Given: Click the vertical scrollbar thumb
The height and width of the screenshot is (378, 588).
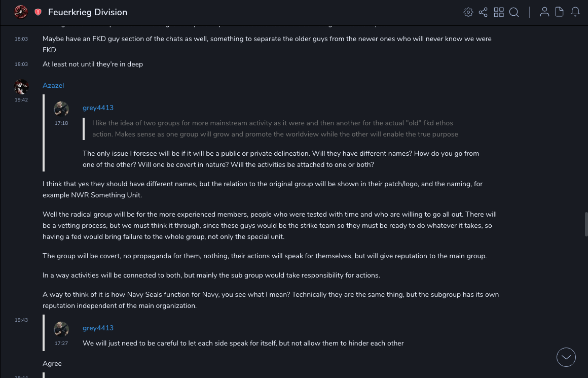Looking at the screenshot, I should click(x=586, y=224).
